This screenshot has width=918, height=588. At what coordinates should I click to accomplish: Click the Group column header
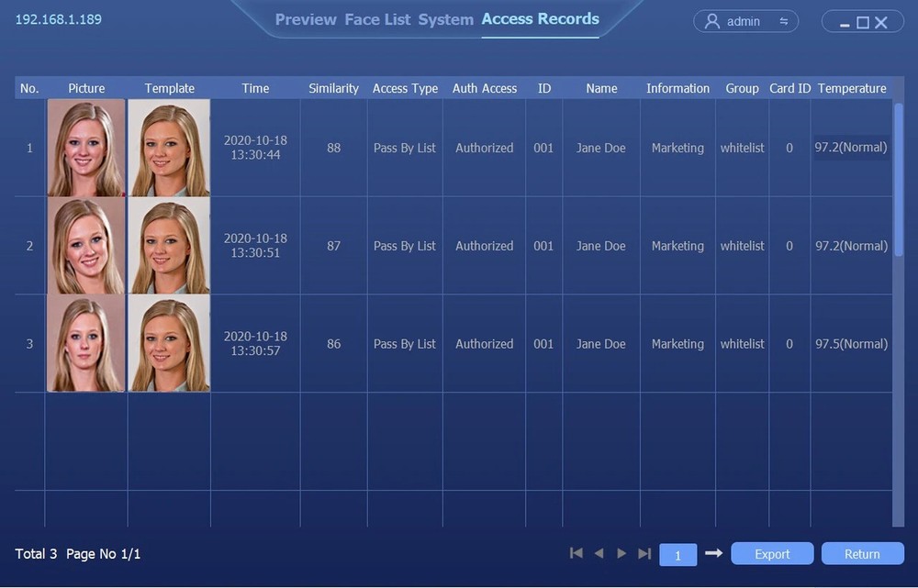(743, 88)
